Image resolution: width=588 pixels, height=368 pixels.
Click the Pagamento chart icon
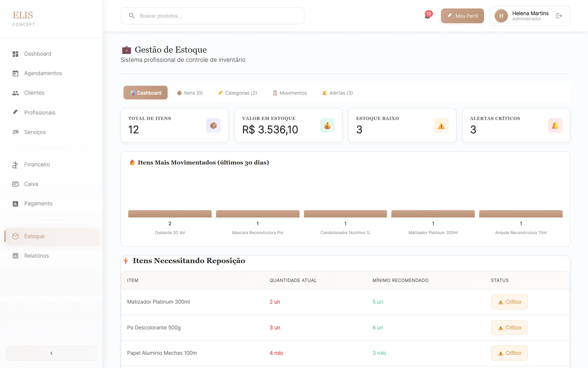(16, 204)
